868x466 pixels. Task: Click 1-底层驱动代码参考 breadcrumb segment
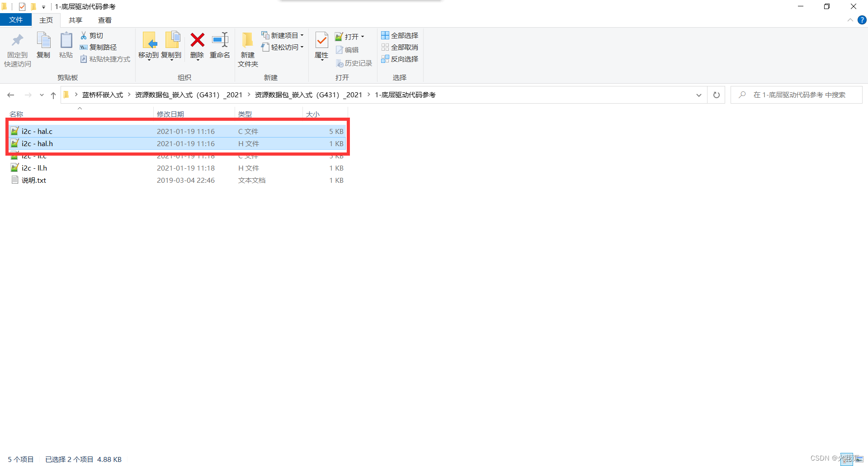click(405, 95)
